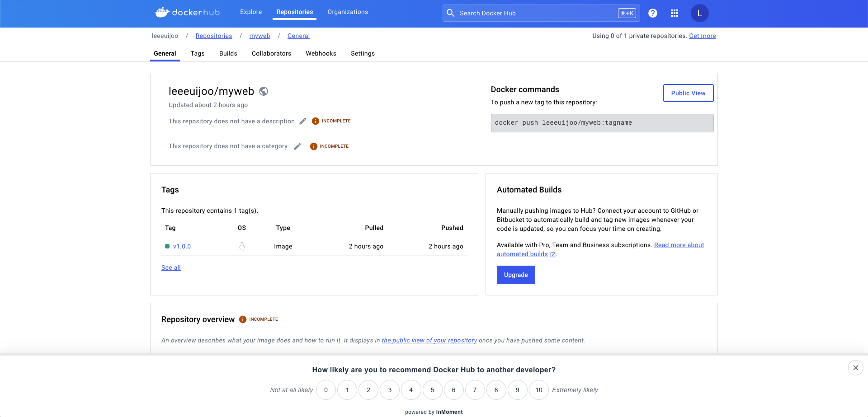Select rating 5 in the survey
Screen dimensions: 868x417
(x=432, y=390)
